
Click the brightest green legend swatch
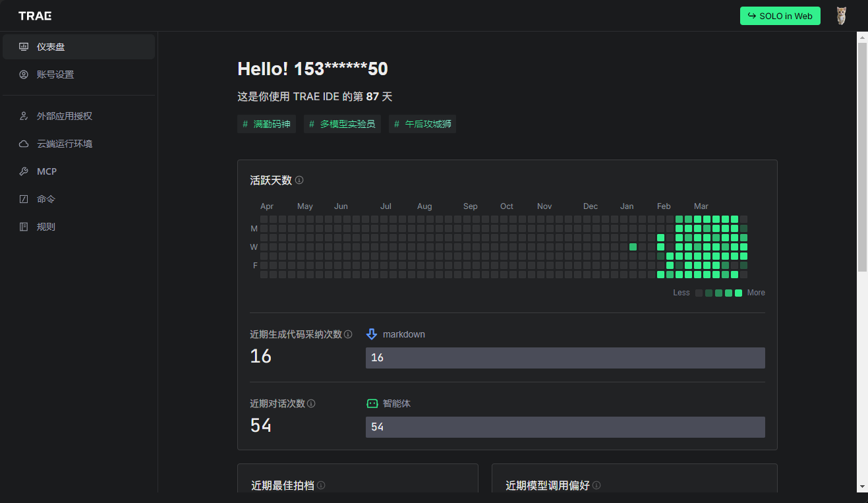pyautogui.click(x=738, y=293)
